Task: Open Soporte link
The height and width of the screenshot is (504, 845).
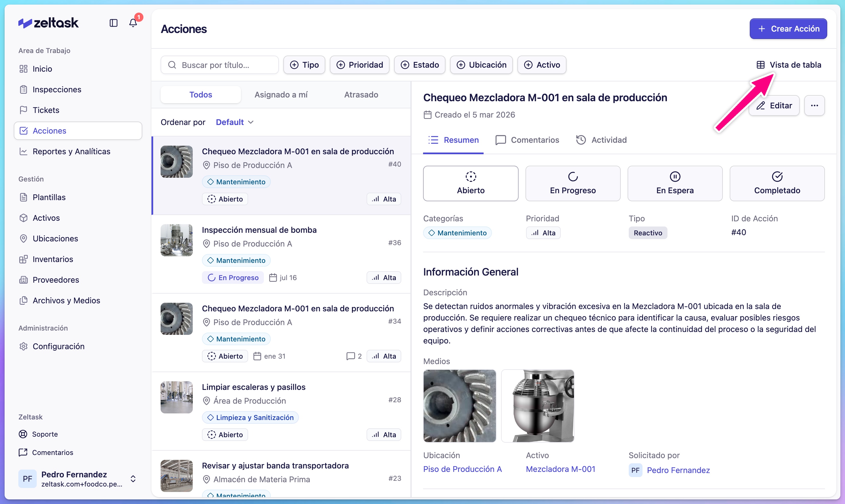Action: [38, 434]
